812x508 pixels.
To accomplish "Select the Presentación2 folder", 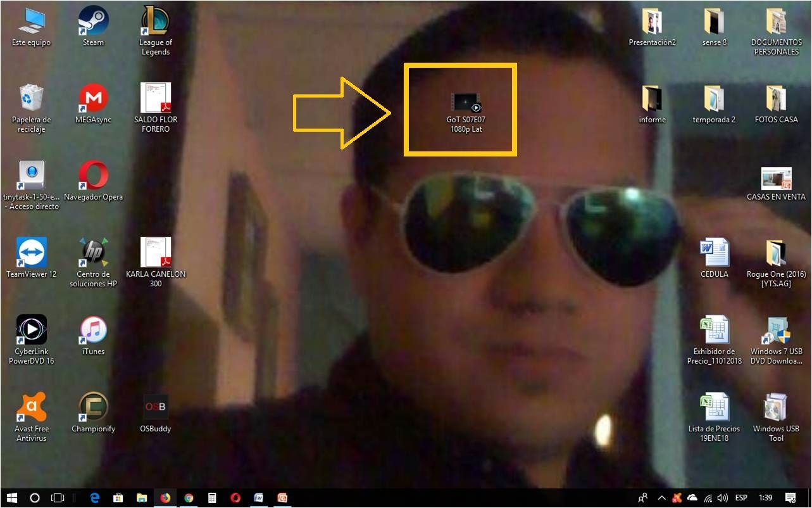I will coord(652,27).
